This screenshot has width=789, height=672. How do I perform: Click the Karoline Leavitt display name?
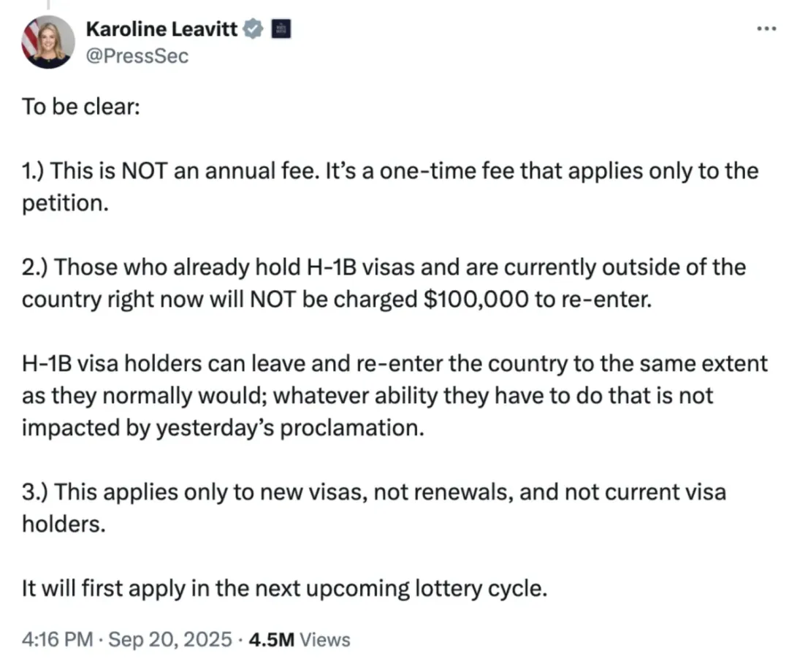[161, 29]
